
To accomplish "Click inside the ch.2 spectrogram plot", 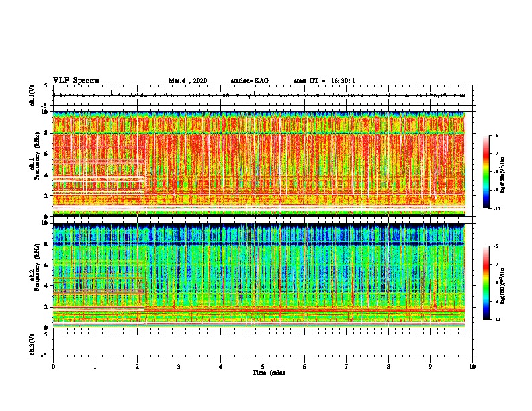I will 259,275.
